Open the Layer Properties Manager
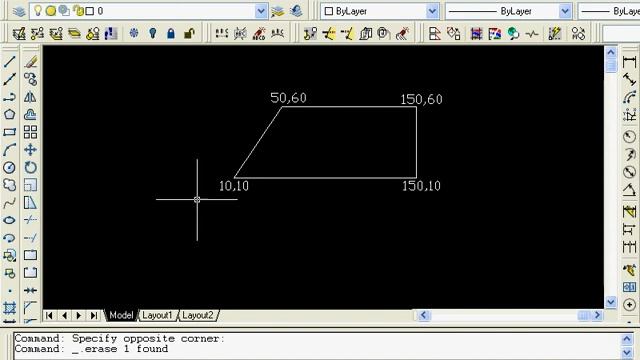 pyautogui.click(x=19, y=11)
